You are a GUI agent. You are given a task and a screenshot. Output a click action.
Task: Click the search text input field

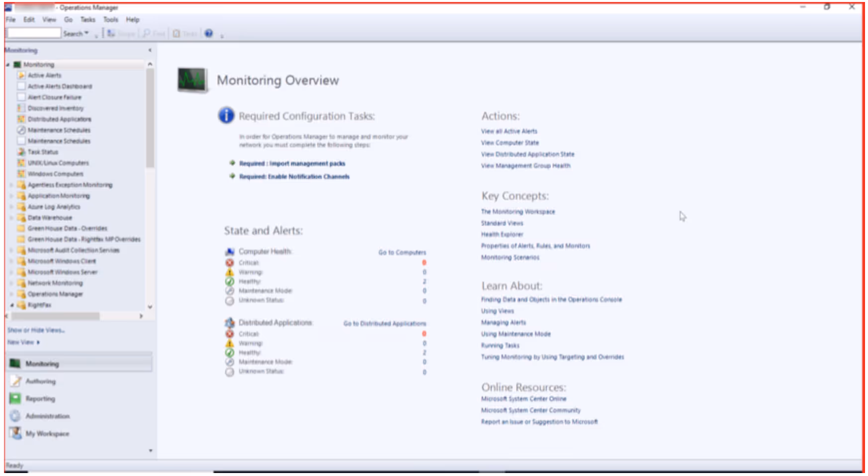(x=34, y=33)
